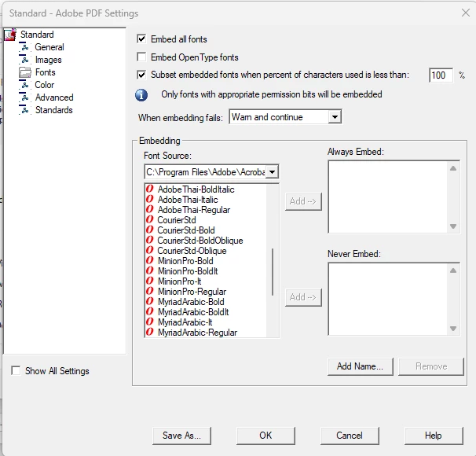Select the Fonts settings page

46,72
